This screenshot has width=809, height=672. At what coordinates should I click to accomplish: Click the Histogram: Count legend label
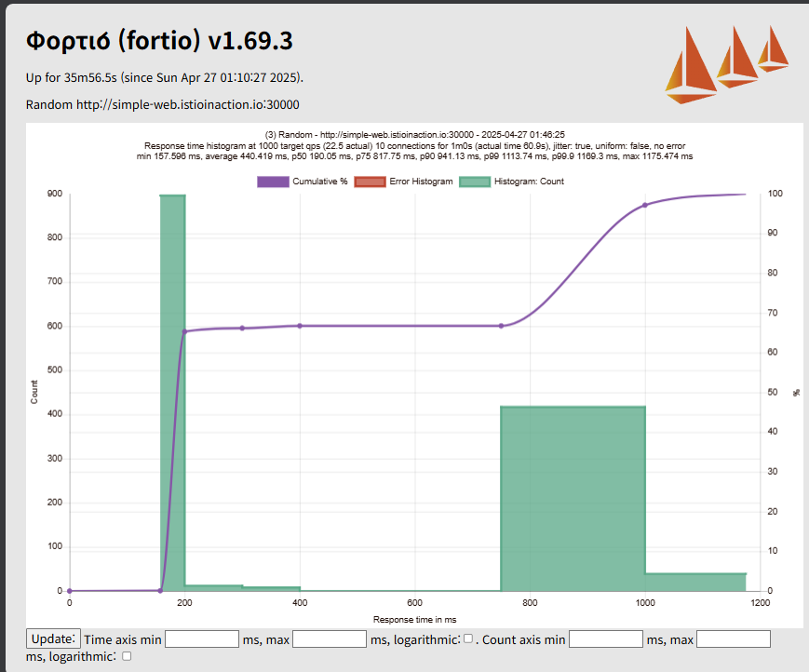click(x=529, y=181)
